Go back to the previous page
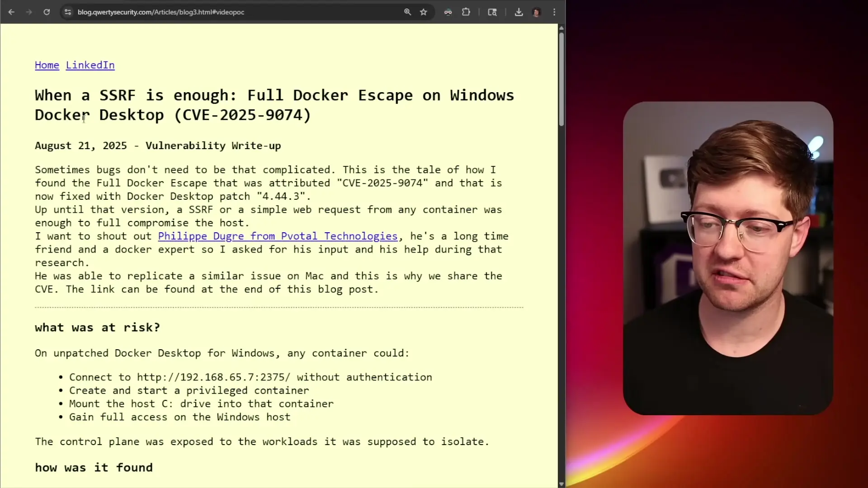Image resolution: width=868 pixels, height=488 pixels. (x=11, y=12)
